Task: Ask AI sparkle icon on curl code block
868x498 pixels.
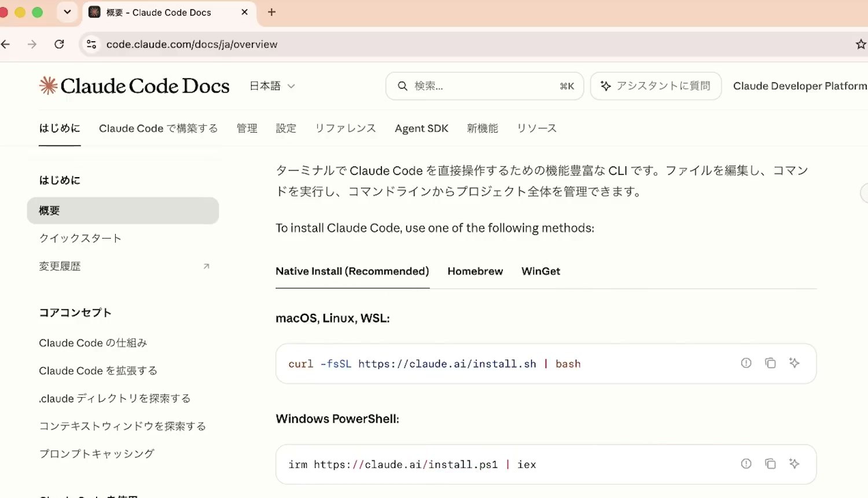Action: pos(794,363)
